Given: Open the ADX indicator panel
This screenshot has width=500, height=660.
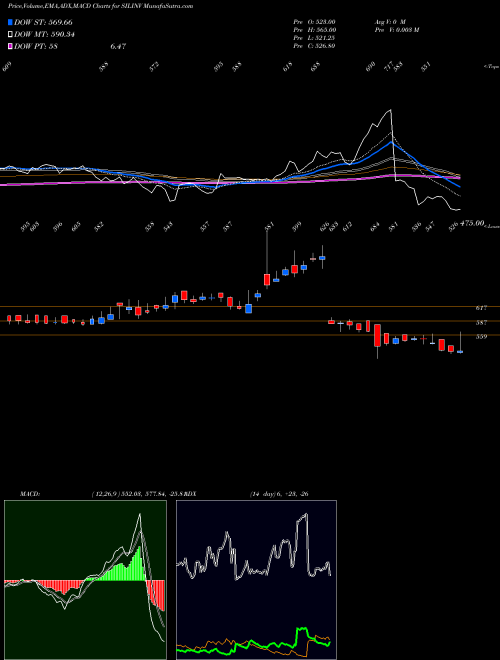Looking at the screenshot, I should [256, 580].
